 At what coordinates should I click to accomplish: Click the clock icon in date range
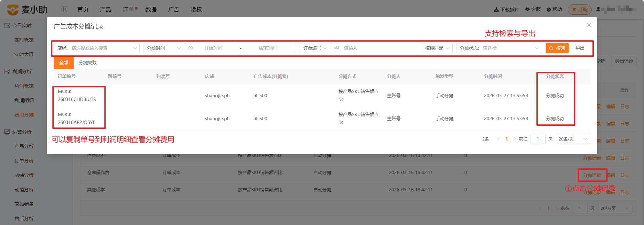click(191, 48)
